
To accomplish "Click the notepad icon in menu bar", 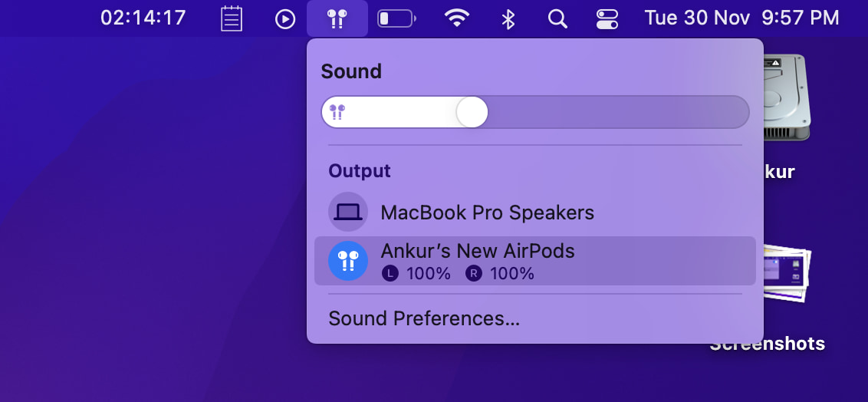I will 232,19.
